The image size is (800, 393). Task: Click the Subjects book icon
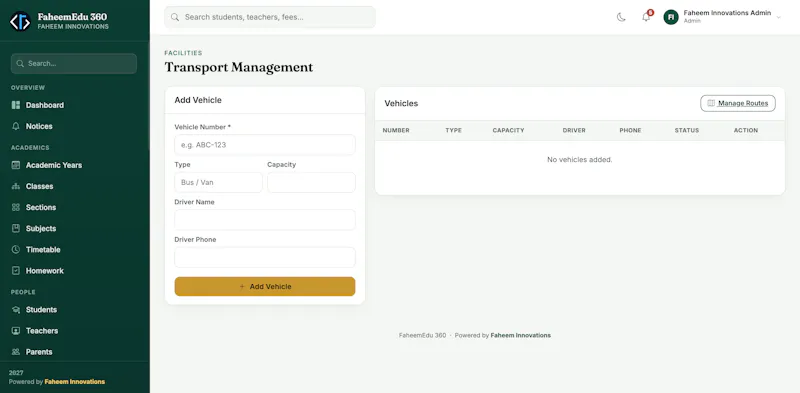16,229
